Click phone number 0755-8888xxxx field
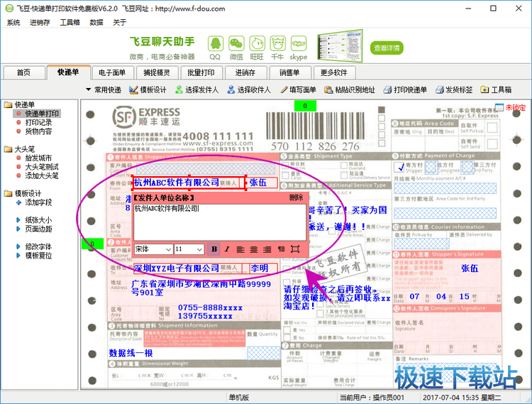 click(211, 307)
